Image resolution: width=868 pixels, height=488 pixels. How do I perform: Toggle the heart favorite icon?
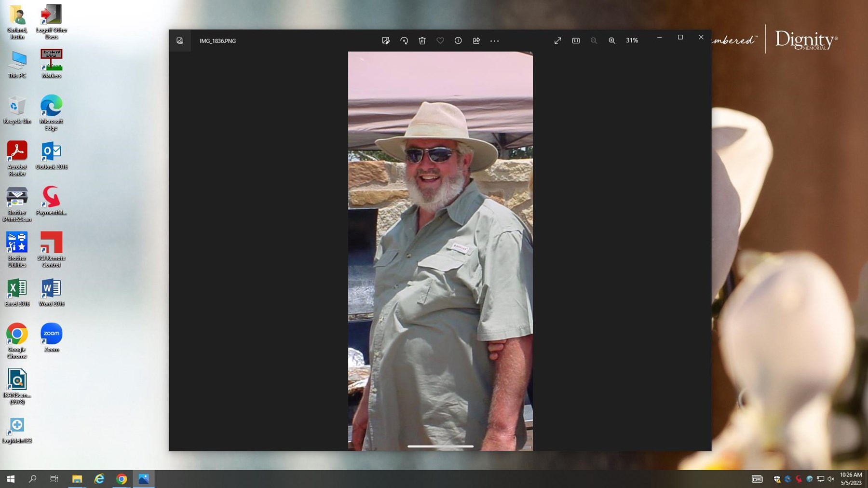coord(440,41)
